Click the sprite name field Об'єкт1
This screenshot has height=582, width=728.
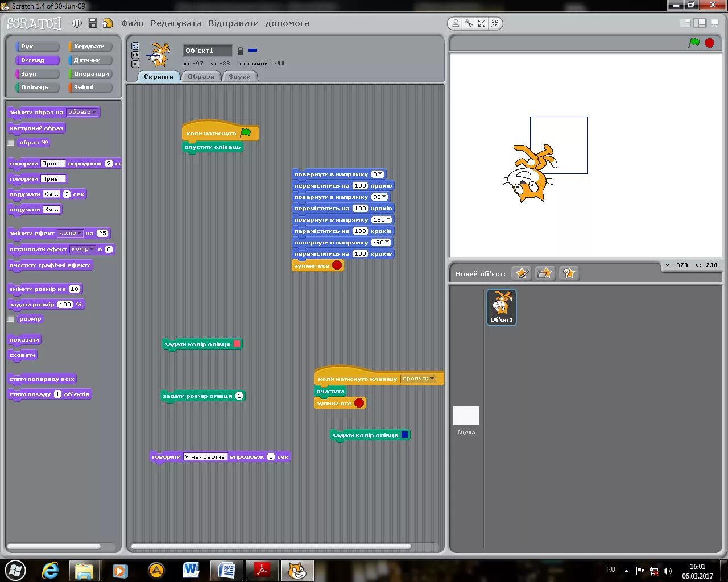click(208, 51)
